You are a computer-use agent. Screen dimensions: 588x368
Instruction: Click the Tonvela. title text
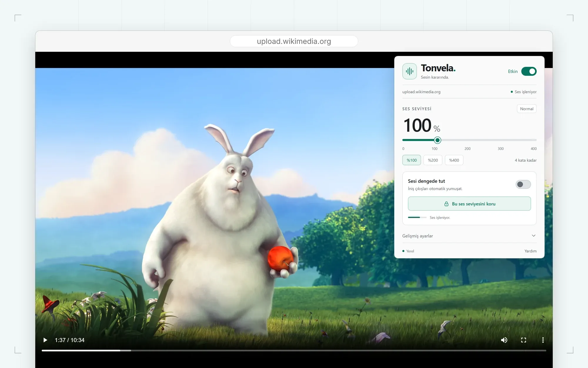pyautogui.click(x=438, y=68)
